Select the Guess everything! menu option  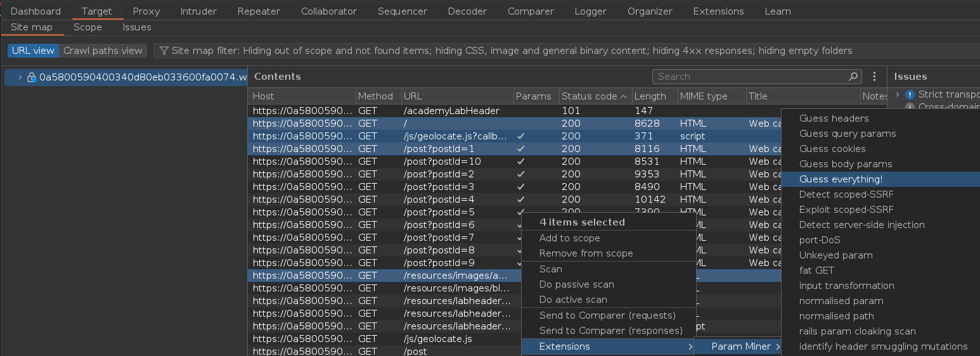click(x=841, y=179)
